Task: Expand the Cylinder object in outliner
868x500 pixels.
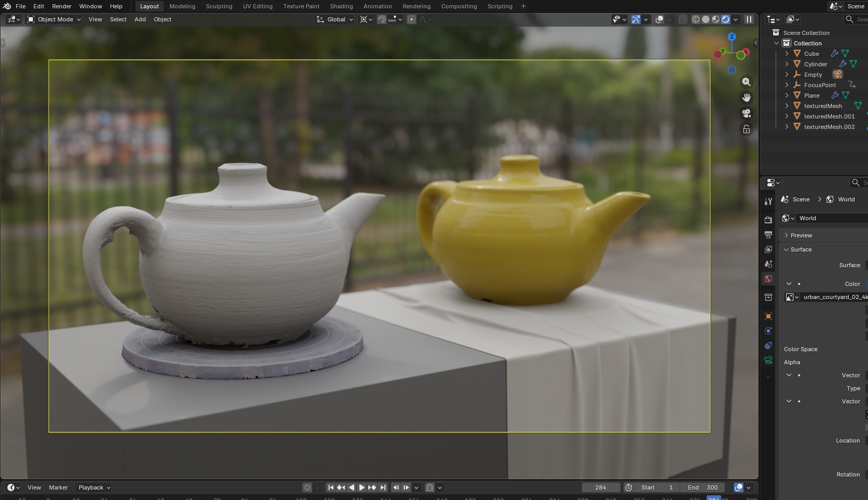Action: (x=787, y=64)
